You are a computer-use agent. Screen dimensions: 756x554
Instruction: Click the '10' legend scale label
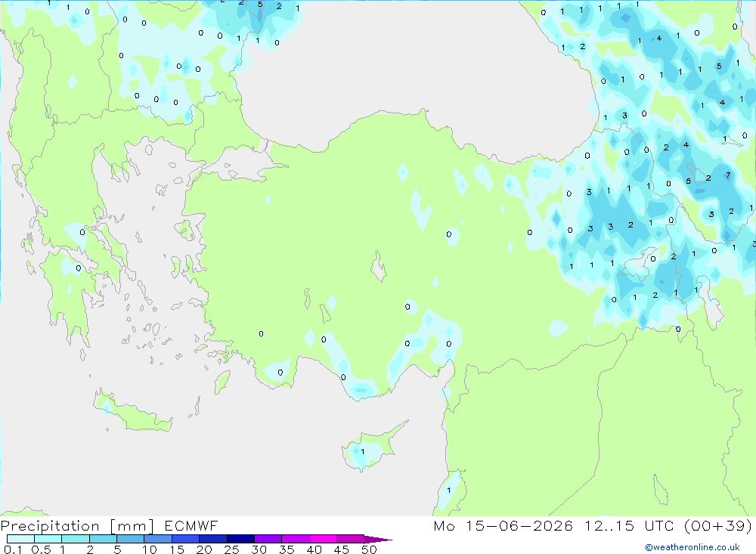coord(150,549)
